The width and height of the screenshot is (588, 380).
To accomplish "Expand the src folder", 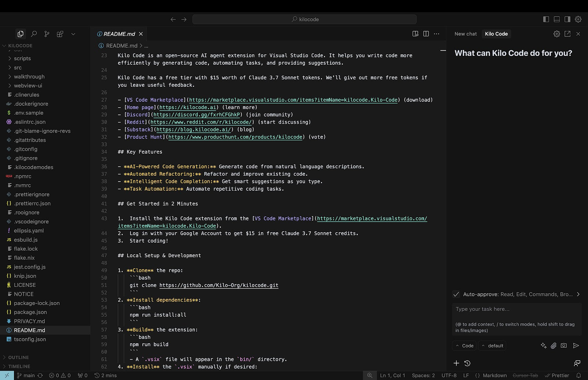I will (x=45, y=68).
